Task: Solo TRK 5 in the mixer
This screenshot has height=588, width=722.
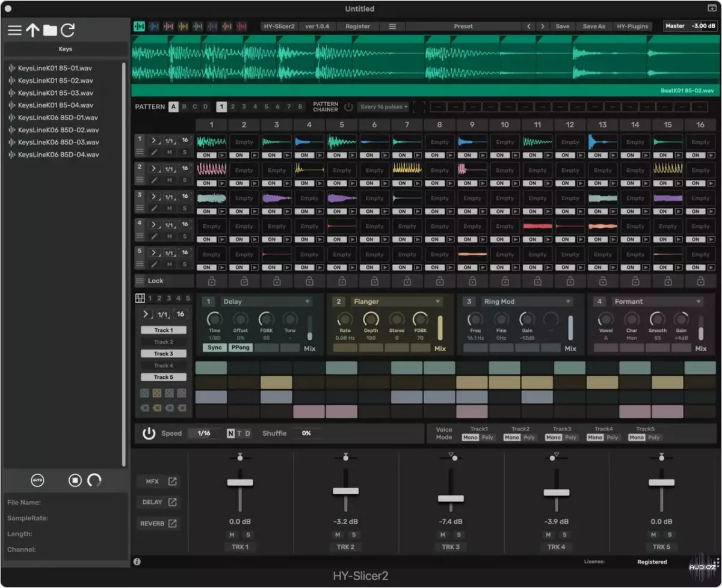Action: 669,534
